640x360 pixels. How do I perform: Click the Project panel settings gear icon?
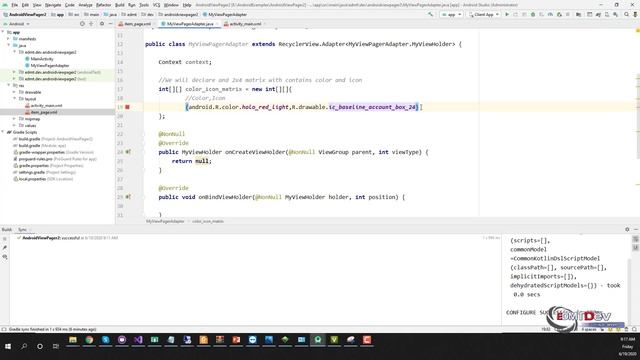point(102,24)
